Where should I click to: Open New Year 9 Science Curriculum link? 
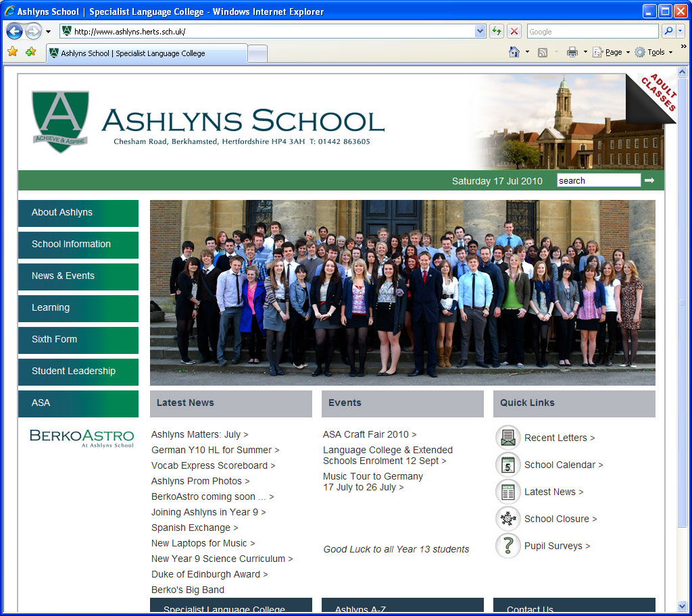point(222,558)
